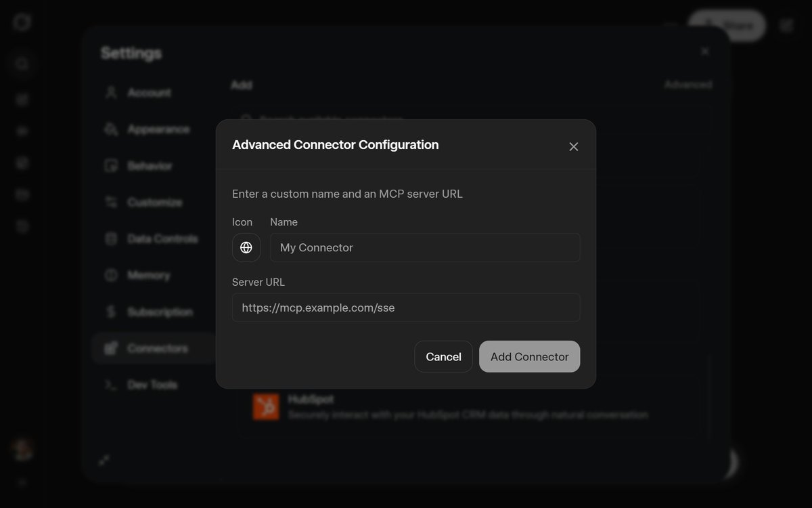Screen dimensions: 812x508
Task: Go to Data Controls in Settings sidebar
Action: coord(154,239)
